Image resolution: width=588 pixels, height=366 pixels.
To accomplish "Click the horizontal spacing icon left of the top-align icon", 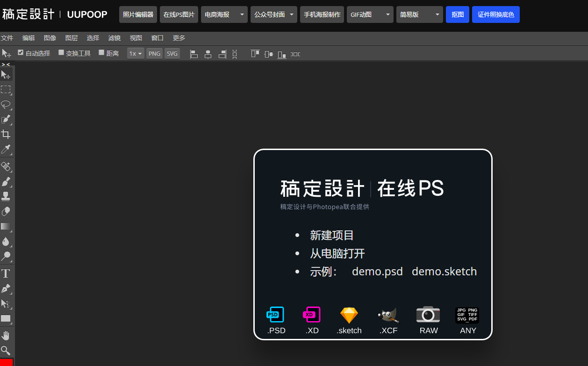I will coord(235,54).
